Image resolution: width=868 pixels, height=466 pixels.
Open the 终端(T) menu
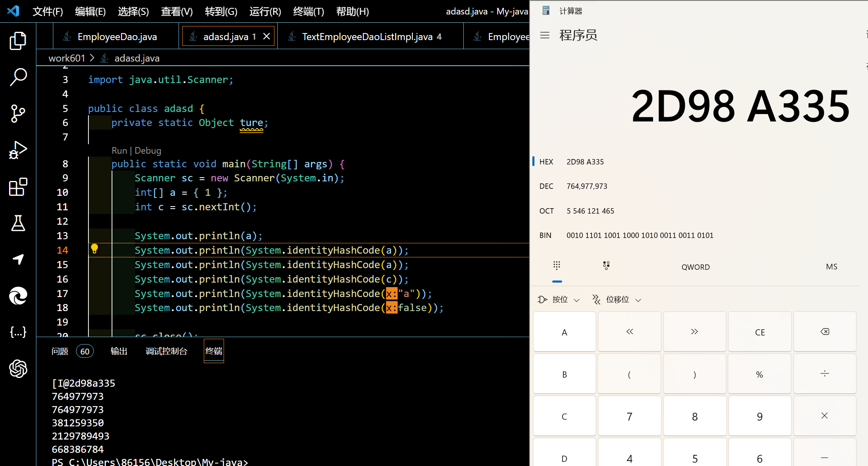coord(309,11)
